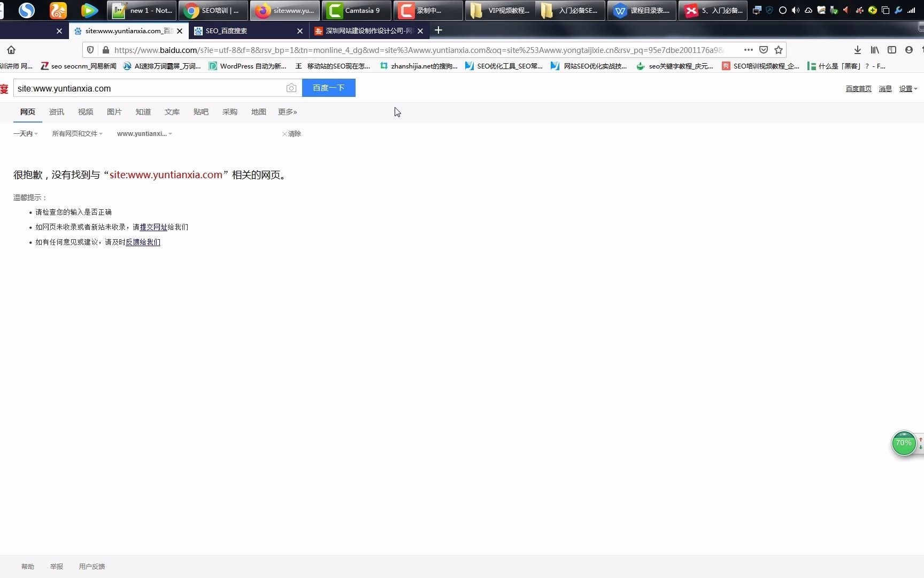924x578 pixels.
Task: Expand 所有网页和文件 file type dropdown
Action: pyautogui.click(x=77, y=134)
